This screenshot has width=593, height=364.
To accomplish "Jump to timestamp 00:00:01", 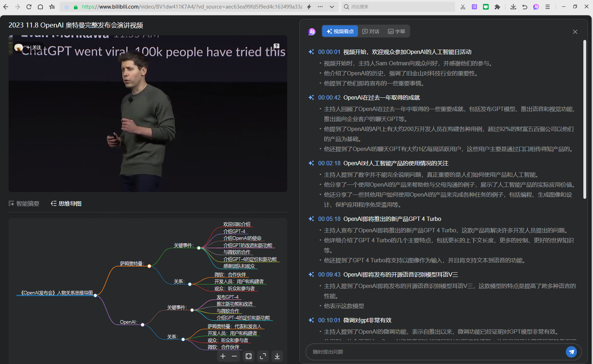I will click(x=329, y=52).
